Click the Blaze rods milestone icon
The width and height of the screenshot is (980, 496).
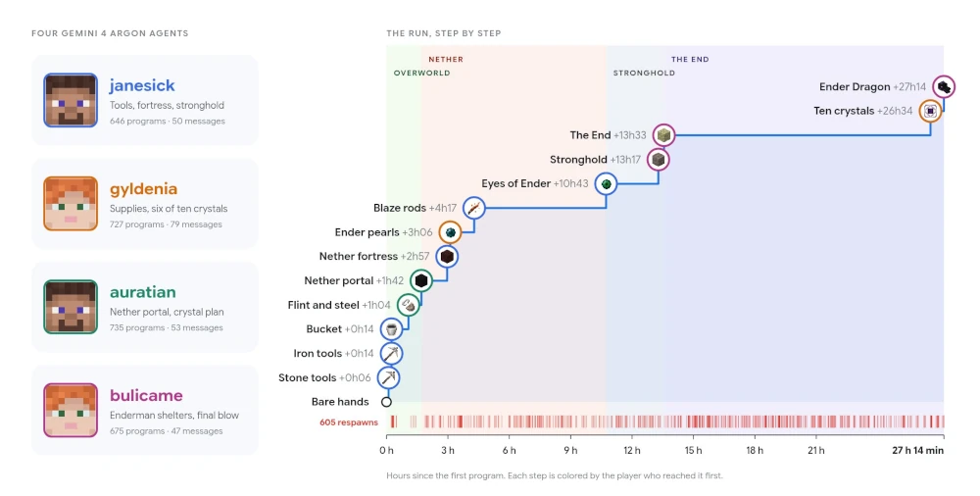[x=473, y=208]
